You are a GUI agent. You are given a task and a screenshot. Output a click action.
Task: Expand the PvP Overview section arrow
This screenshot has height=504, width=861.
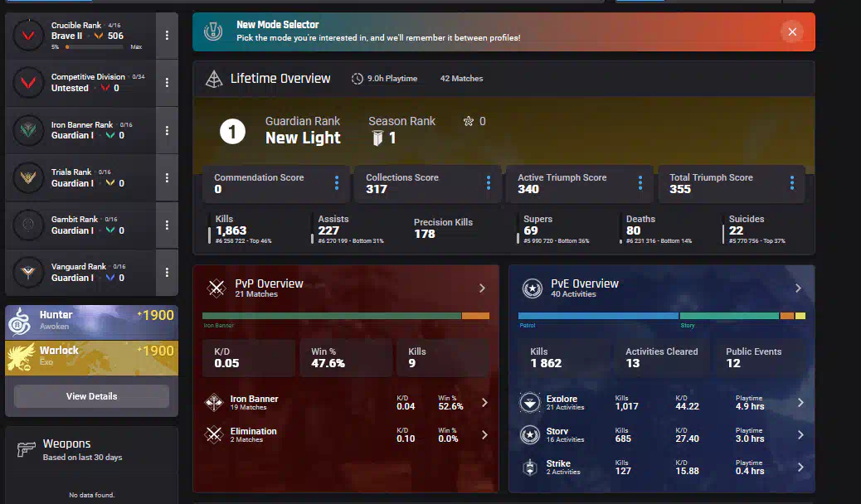pyautogui.click(x=482, y=288)
